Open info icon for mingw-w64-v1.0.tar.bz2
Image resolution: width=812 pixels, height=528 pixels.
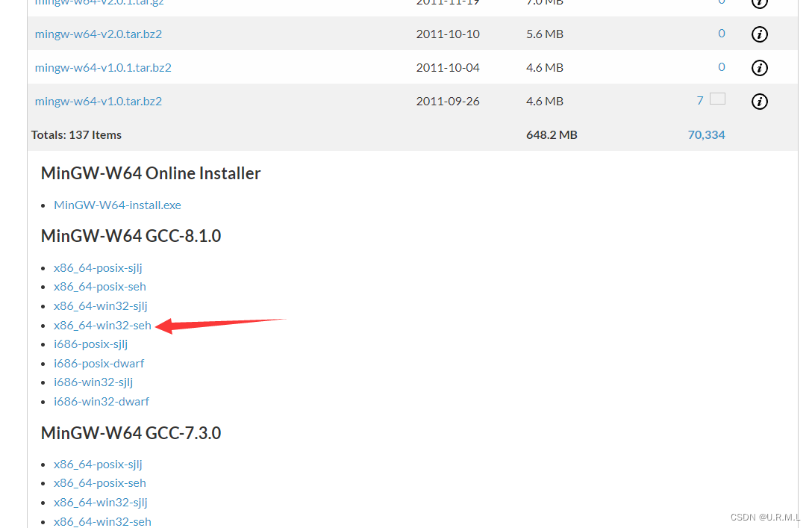[759, 102]
